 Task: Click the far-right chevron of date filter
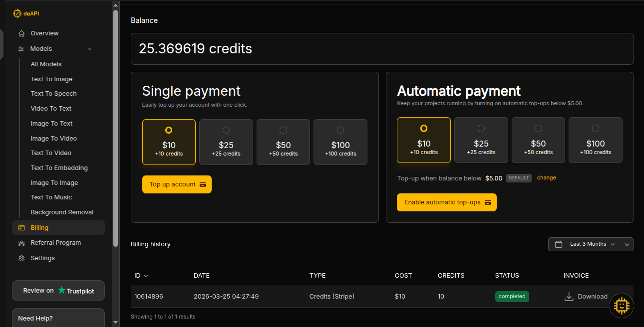[628, 244]
